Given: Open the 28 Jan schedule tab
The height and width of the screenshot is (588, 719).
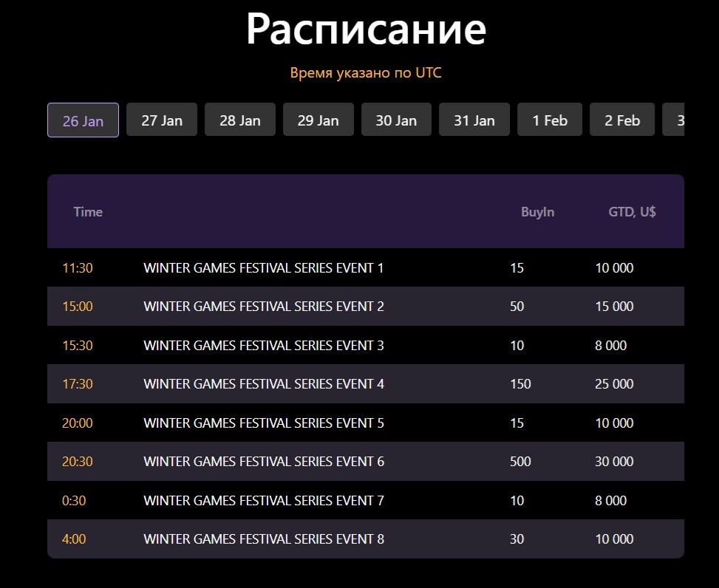Looking at the screenshot, I should click(x=240, y=120).
